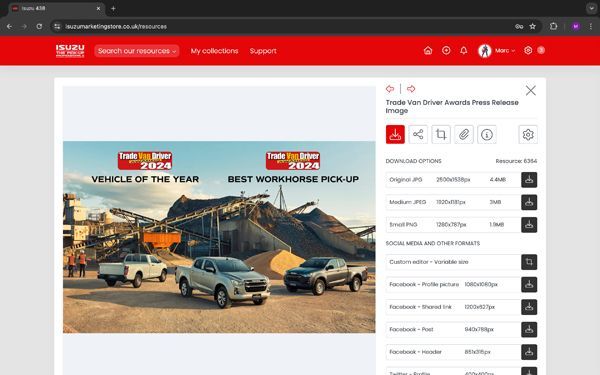
Task: Close the resource preview panel
Action: point(530,91)
